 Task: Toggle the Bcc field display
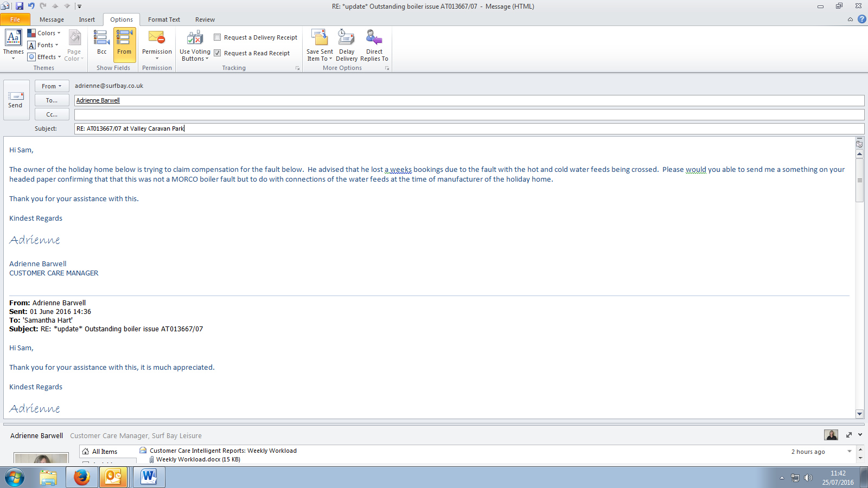coord(101,44)
